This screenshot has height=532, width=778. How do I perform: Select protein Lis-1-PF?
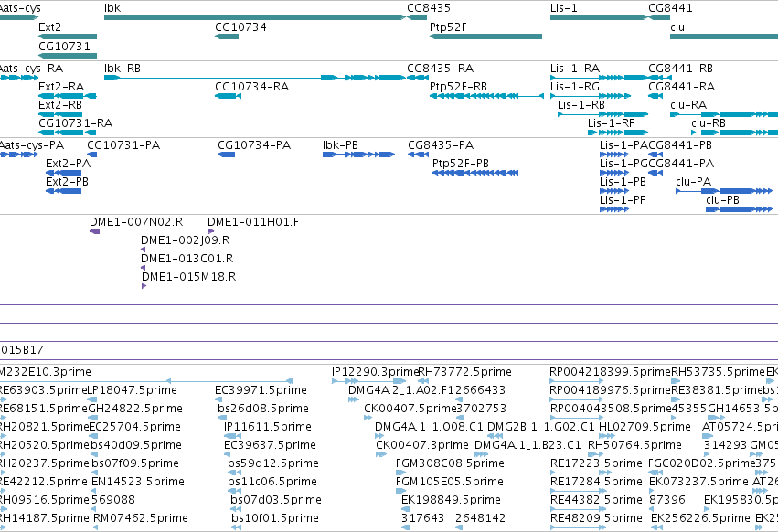[623, 200]
